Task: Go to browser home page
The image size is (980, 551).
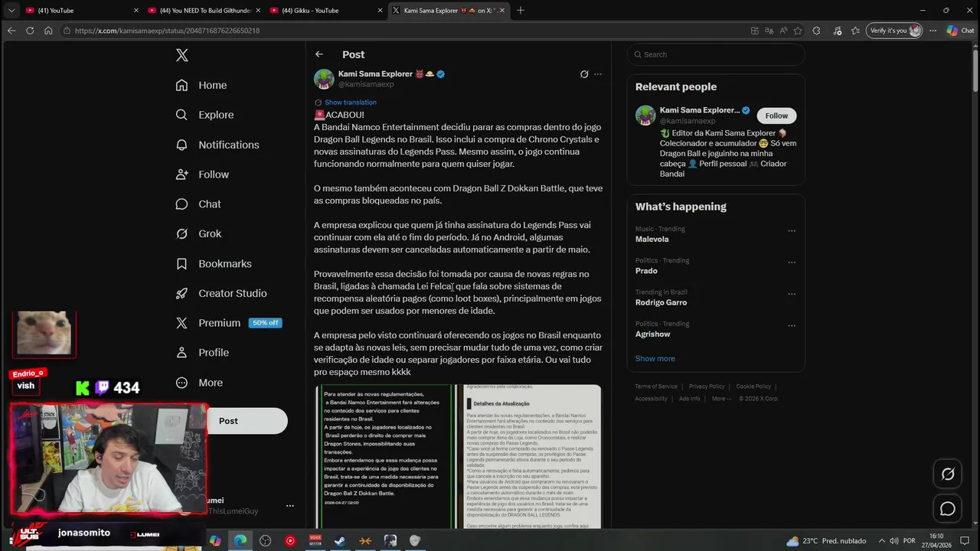Action: coord(48,31)
